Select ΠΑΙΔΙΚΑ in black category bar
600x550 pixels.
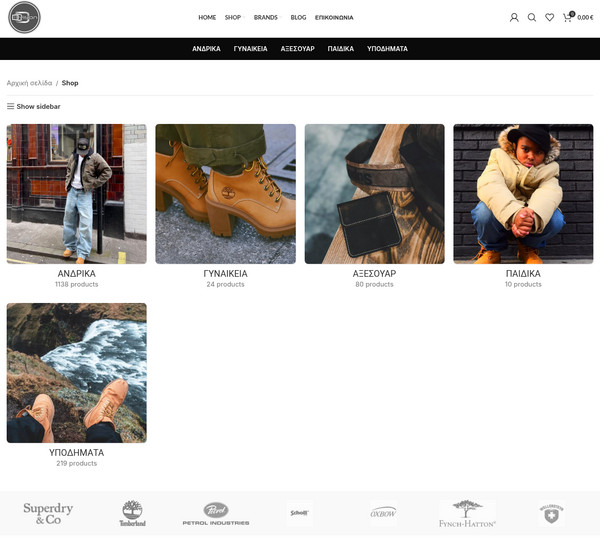tap(341, 49)
